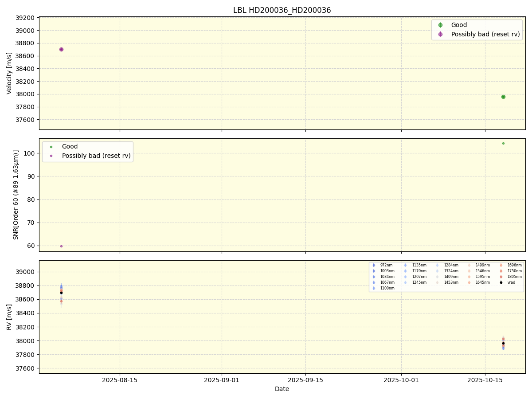Viewport: 532px width, 399px height.
Task: Click the 1805nm legend marker
Action: pyautogui.click(x=501, y=277)
